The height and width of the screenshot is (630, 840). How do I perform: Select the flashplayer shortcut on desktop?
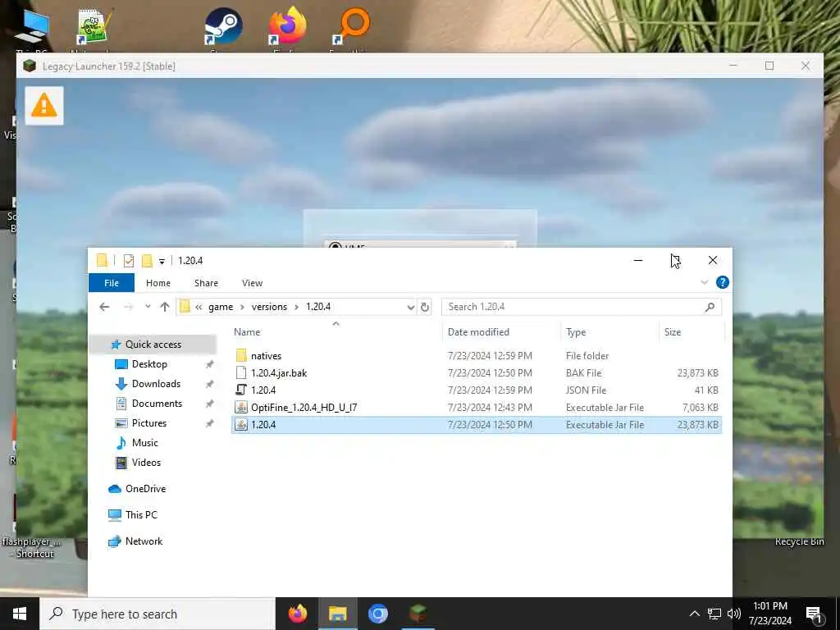click(x=30, y=547)
